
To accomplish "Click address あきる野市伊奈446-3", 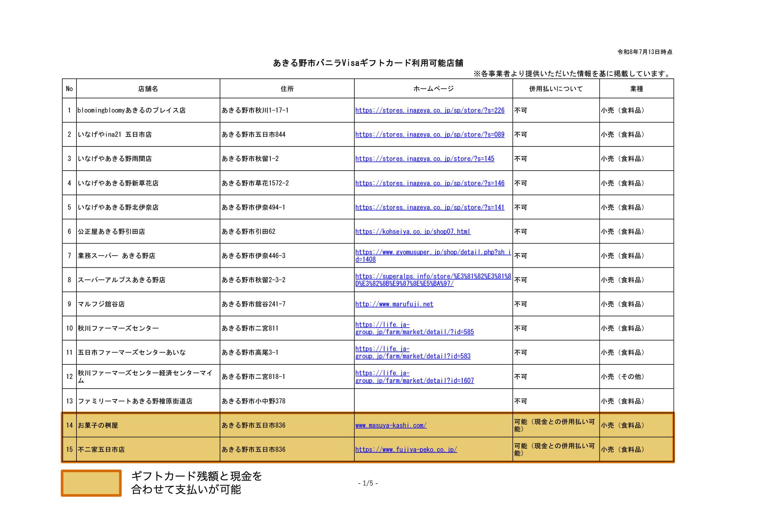I will click(253, 256).
